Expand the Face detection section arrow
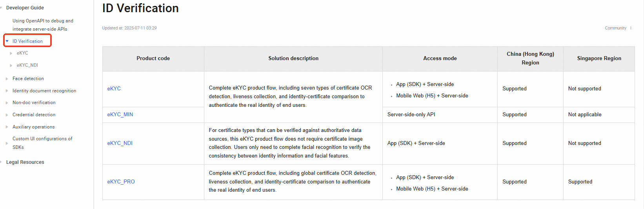The width and height of the screenshot is (644, 209). click(x=7, y=79)
